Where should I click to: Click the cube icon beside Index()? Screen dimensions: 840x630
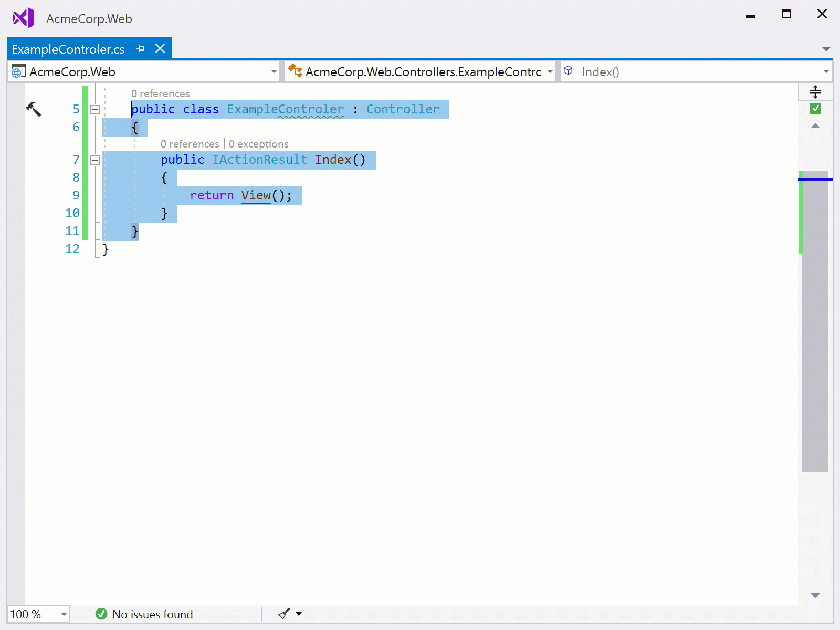(x=569, y=71)
